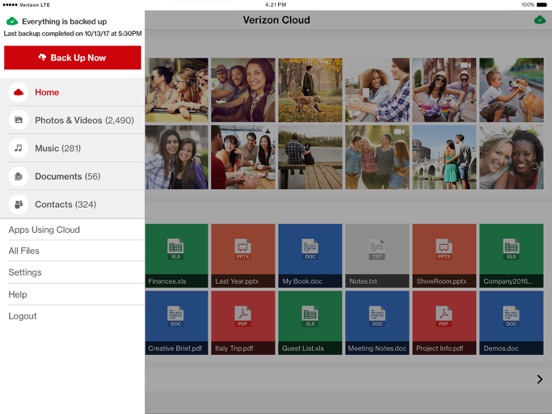Open the Music (281) section
Image resolution: width=552 pixels, height=414 pixels.
(73, 148)
